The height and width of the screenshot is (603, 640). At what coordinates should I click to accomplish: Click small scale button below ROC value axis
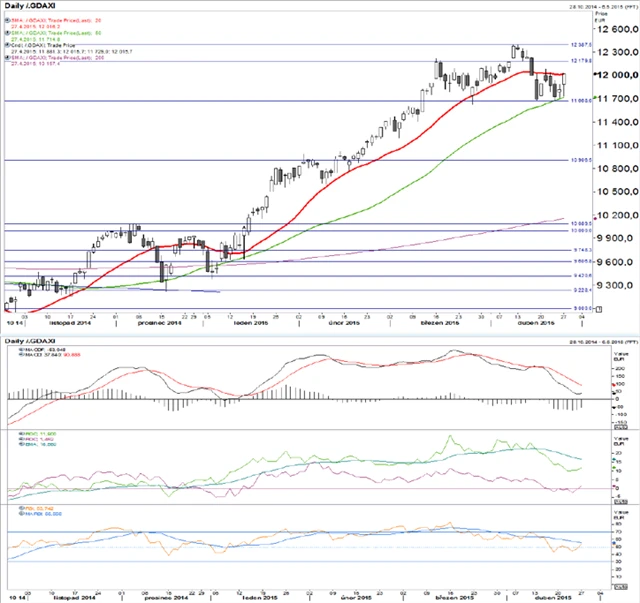[620, 501]
